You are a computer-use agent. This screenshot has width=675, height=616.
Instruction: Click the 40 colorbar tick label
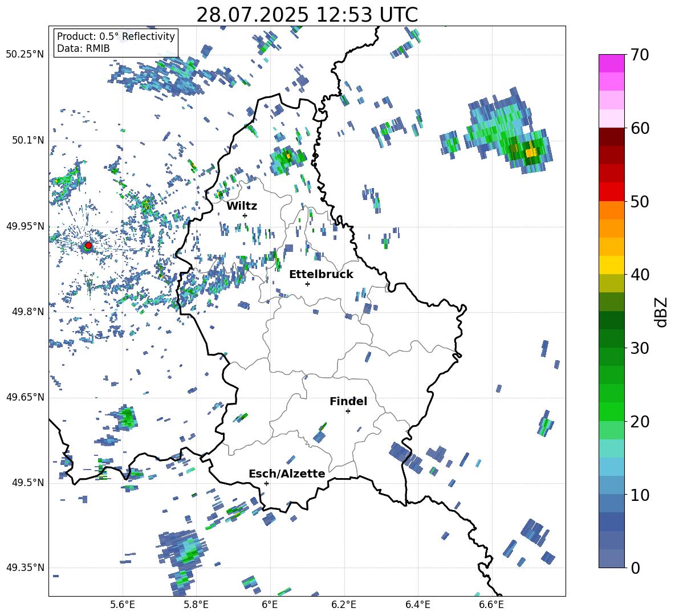coord(639,275)
